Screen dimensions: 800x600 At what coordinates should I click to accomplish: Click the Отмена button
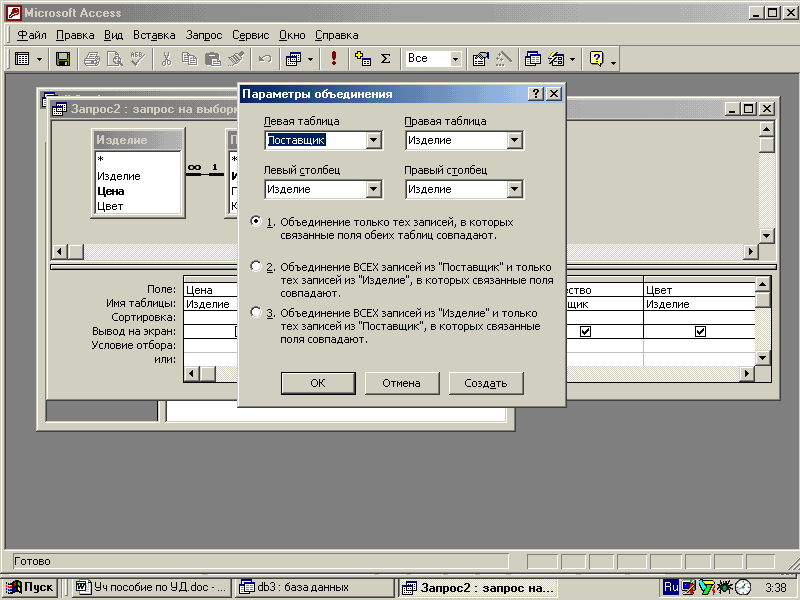pos(402,383)
